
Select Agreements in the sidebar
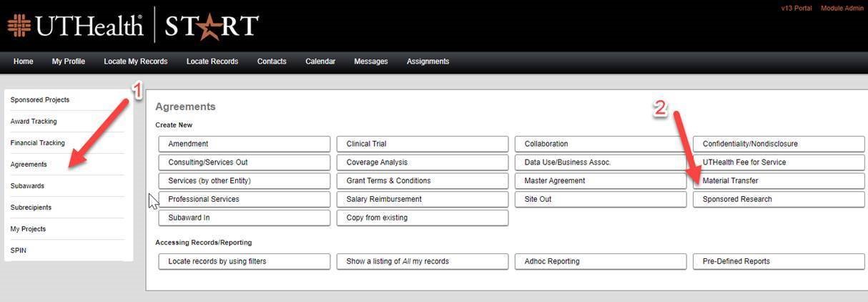click(x=29, y=165)
